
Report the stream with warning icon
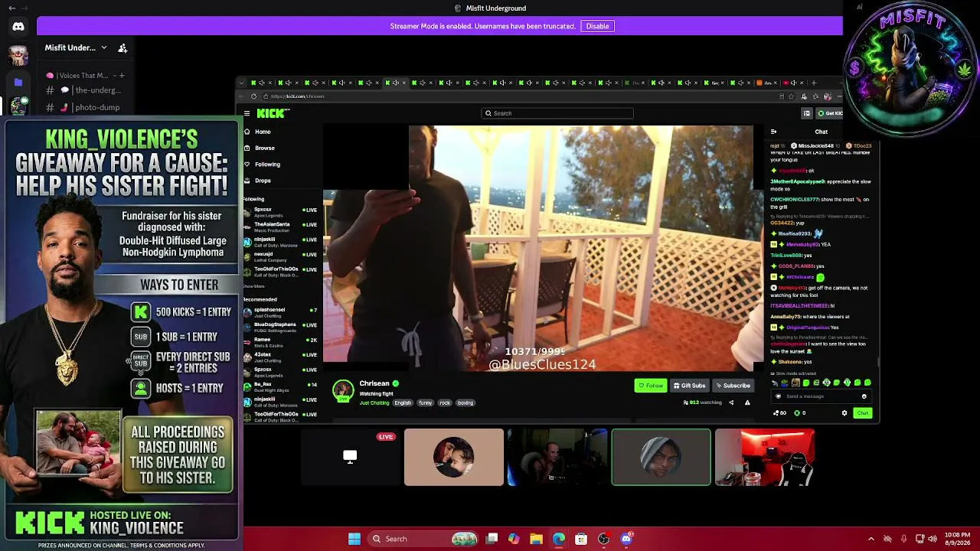coord(747,403)
